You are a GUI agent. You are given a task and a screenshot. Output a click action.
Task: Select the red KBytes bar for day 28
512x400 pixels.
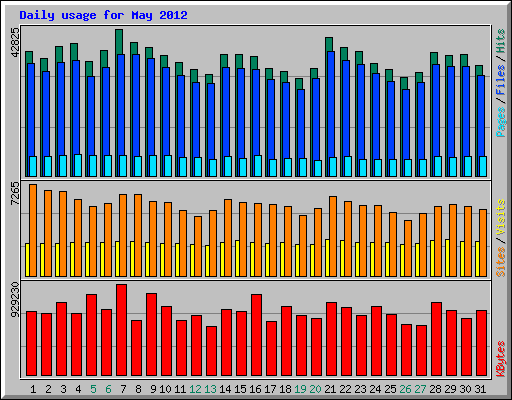[x=437, y=339]
